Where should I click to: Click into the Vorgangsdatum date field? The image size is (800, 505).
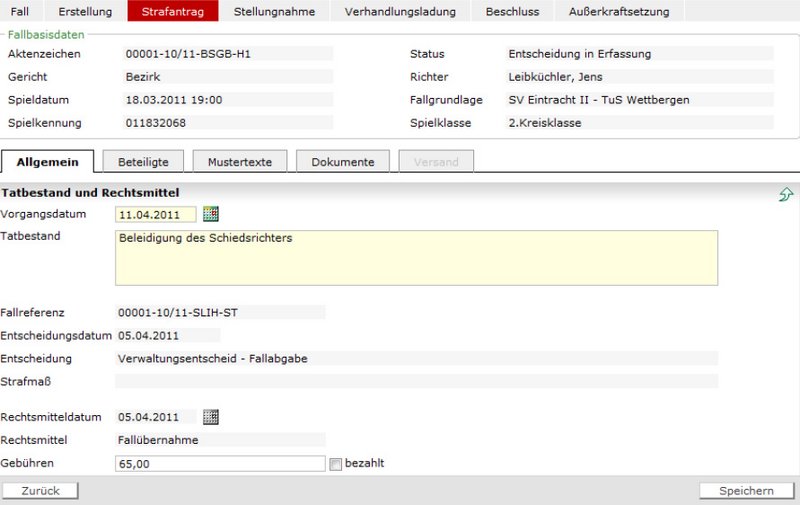tap(155, 214)
